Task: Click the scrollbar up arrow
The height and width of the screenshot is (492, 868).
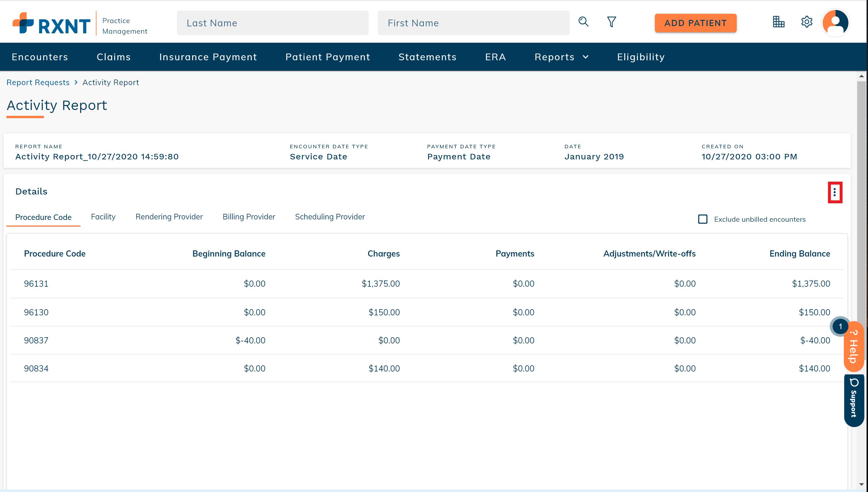Action: (861, 76)
